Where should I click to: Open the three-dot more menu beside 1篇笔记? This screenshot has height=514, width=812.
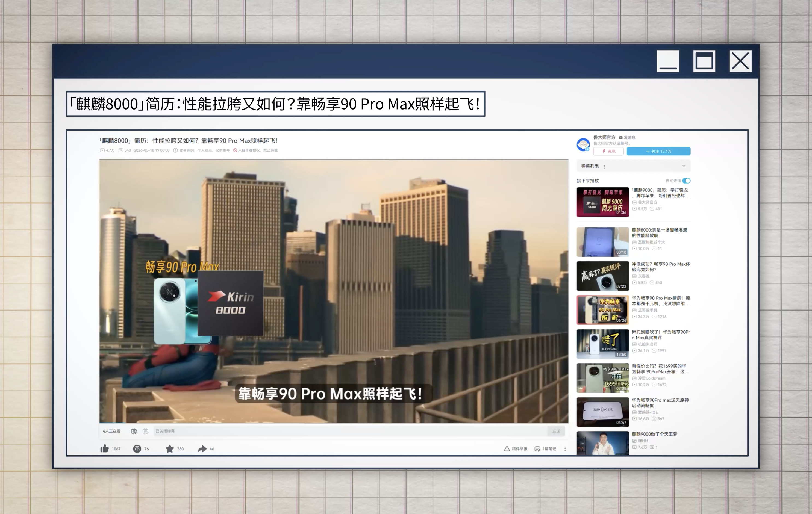pyautogui.click(x=565, y=449)
